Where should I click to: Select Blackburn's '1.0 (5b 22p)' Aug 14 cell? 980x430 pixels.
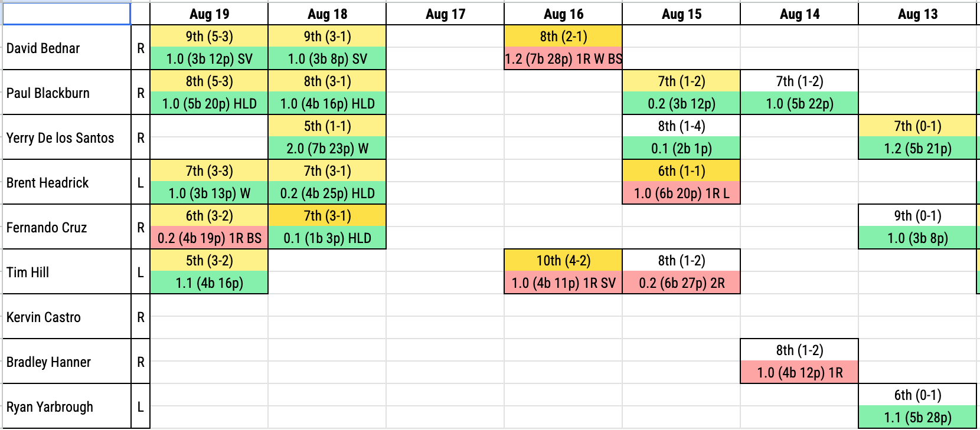pyautogui.click(x=799, y=104)
